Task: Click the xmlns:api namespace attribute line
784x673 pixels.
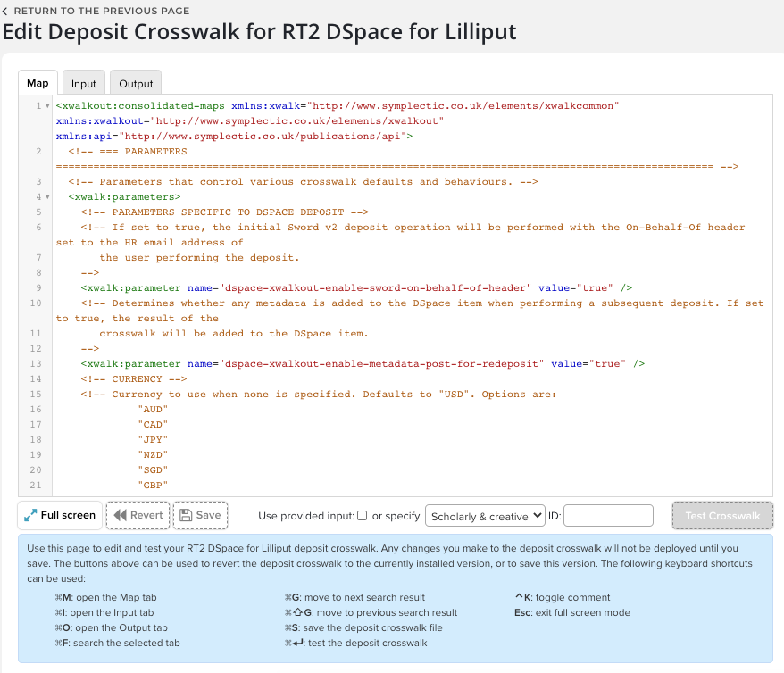Action: click(235, 136)
